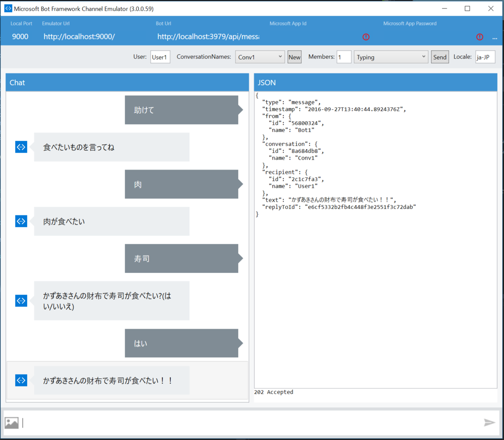Screen dimensions: 504x440
Task: Click the Microsoft App Password warning icon
Action: click(479, 37)
